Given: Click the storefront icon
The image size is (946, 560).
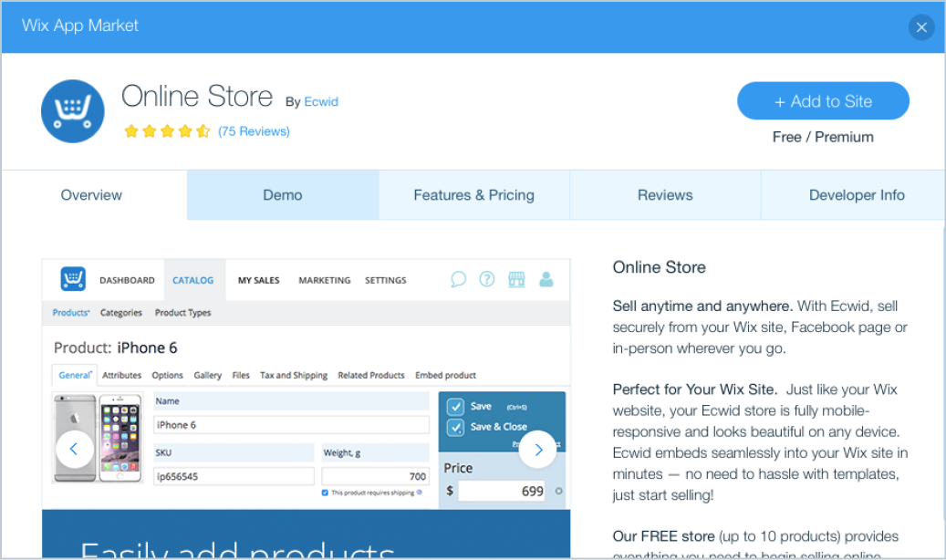Looking at the screenshot, I should tap(516, 279).
